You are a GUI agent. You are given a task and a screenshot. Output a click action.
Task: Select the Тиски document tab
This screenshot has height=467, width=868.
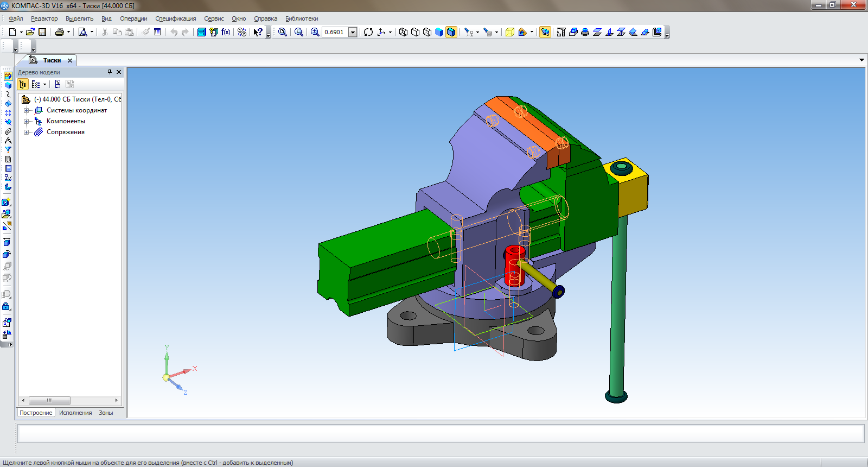point(52,60)
